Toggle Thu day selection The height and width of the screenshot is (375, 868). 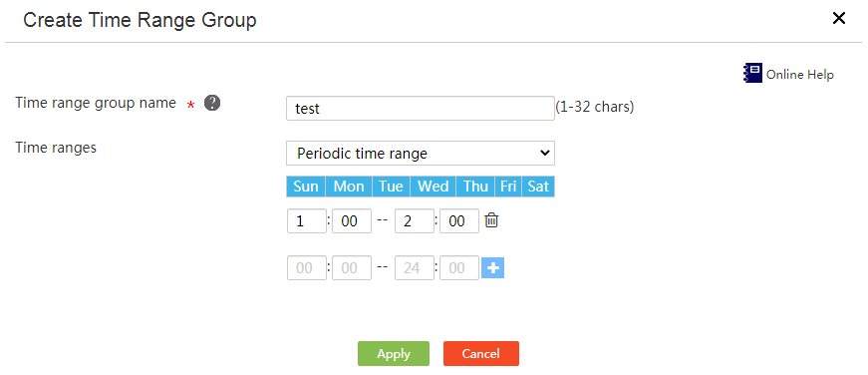pos(475,187)
